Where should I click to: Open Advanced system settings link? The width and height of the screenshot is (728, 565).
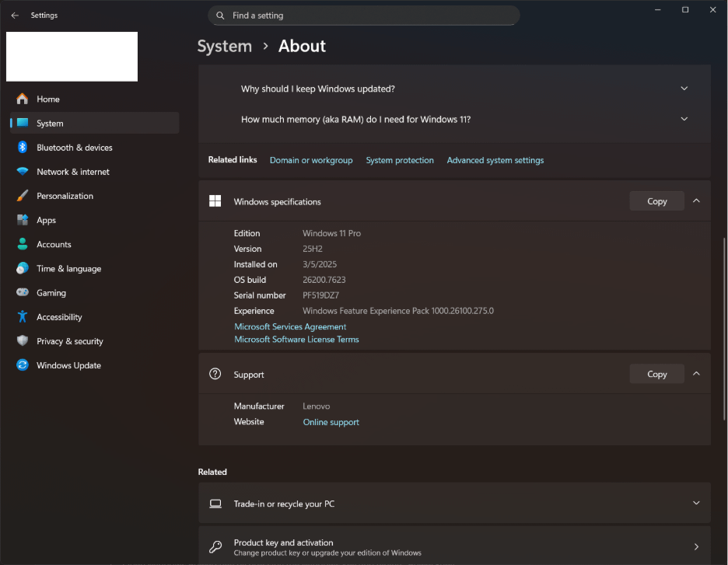495,160
